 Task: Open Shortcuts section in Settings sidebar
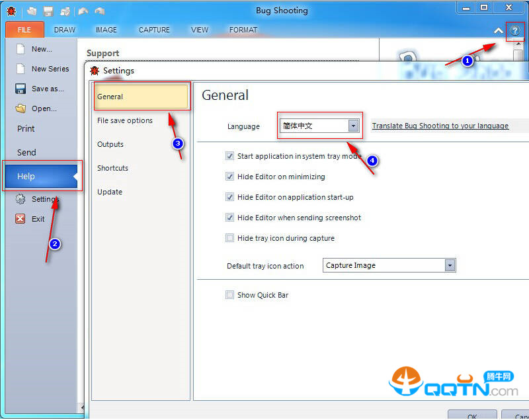pos(112,168)
